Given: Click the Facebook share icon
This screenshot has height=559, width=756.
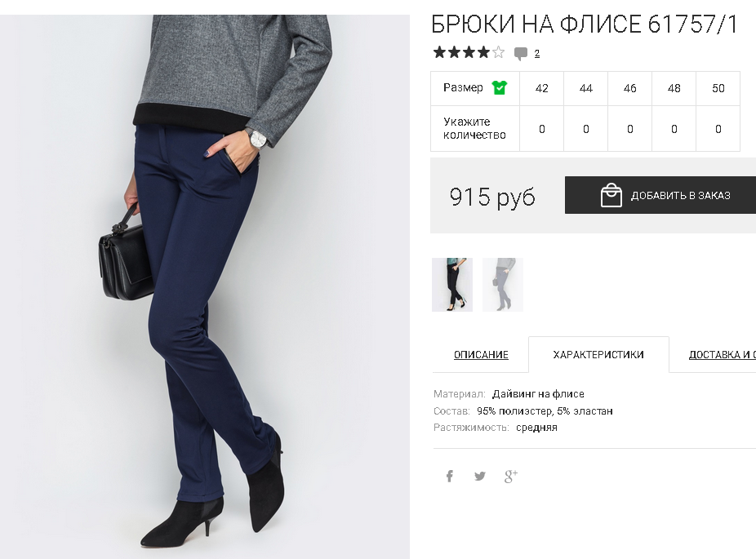Looking at the screenshot, I should 449,477.
